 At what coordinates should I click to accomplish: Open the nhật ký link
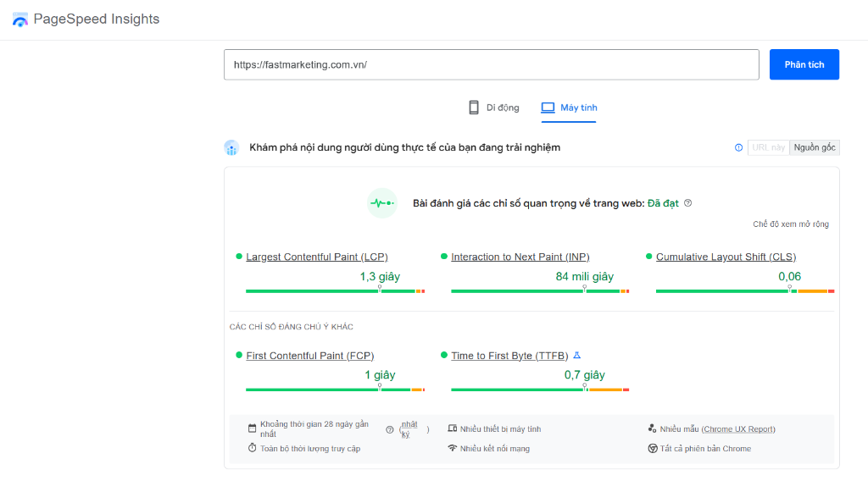point(409,429)
